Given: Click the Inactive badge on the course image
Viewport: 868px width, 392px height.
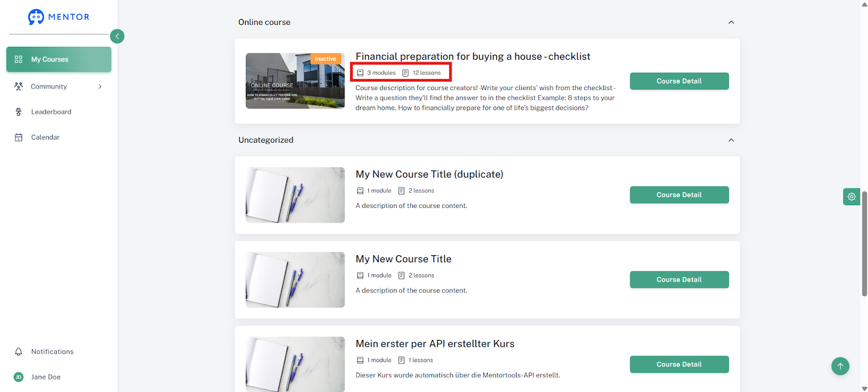Looking at the screenshot, I should click(325, 59).
